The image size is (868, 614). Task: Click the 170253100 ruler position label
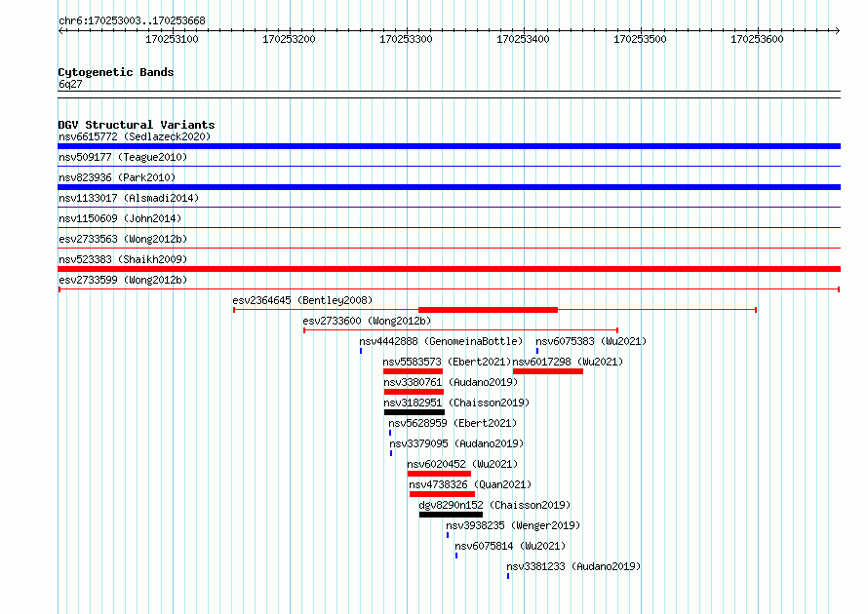click(x=172, y=39)
